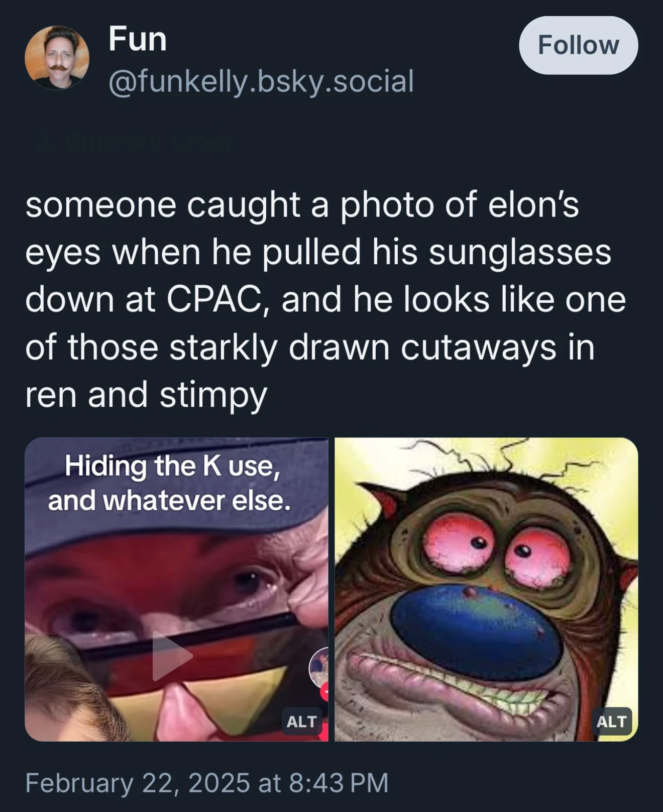The height and width of the screenshot is (812, 663).
Task: Click the words 'ren and stimpy' in post
Action: click(x=146, y=394)
